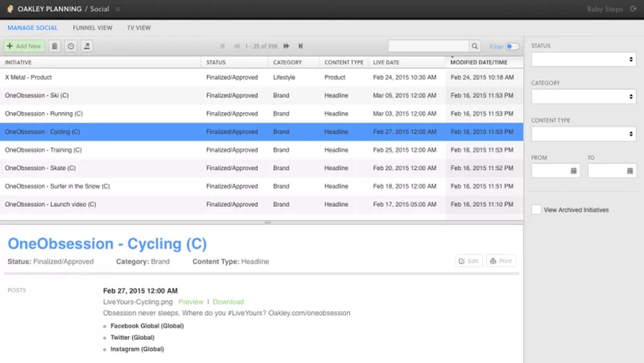Check View Archived Initiatives box
644x363 pixels.
point(536,210)
